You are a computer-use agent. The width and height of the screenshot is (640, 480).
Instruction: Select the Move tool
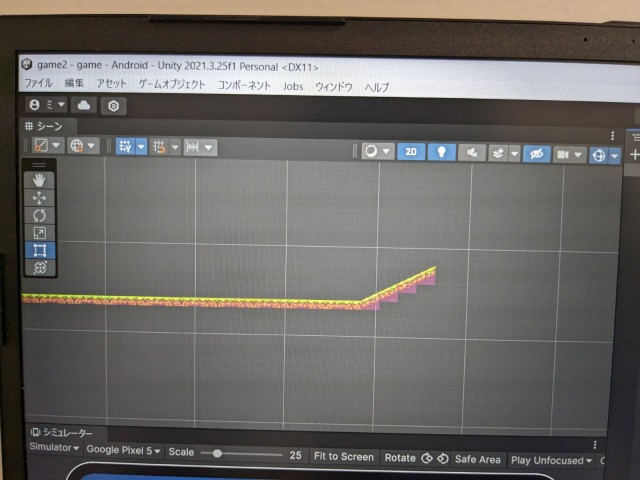(40, 198)
